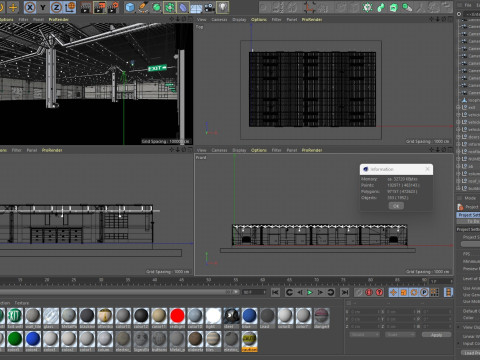480x360 pixels.
Task: Expand the exit object in tree
Action: coord(458,107)
